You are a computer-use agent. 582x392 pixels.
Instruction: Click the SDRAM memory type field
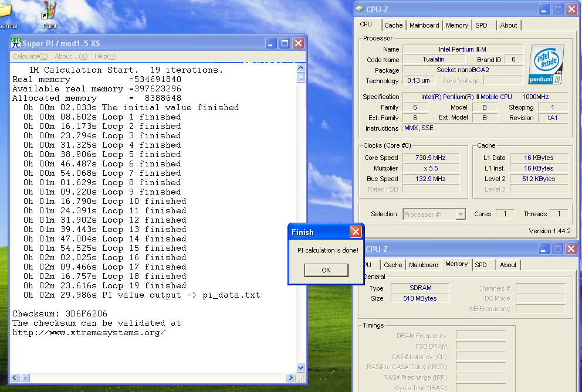click(x=420, y=288)
